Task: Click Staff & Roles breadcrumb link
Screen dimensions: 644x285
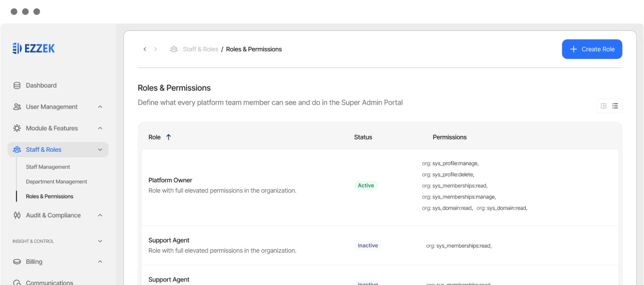Action: [201, 49]
